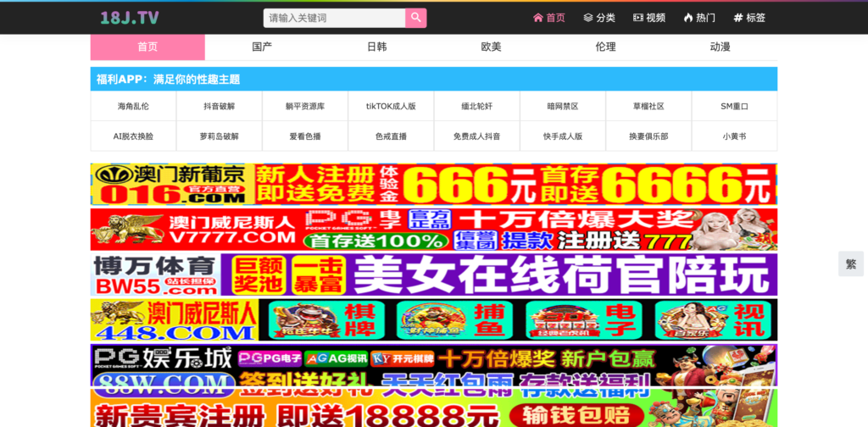
Task: Click the 18J.TV site logo
Action: click(x=130, y=18)
